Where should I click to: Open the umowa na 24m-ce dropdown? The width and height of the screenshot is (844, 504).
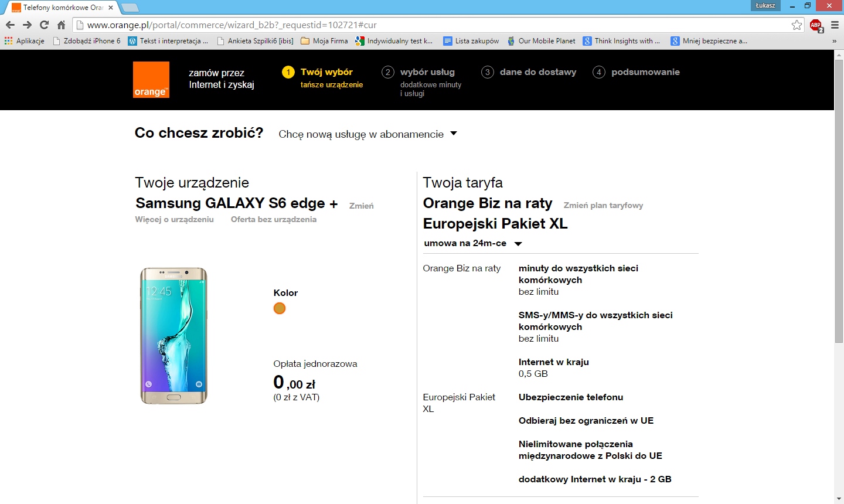click(472, 243)
